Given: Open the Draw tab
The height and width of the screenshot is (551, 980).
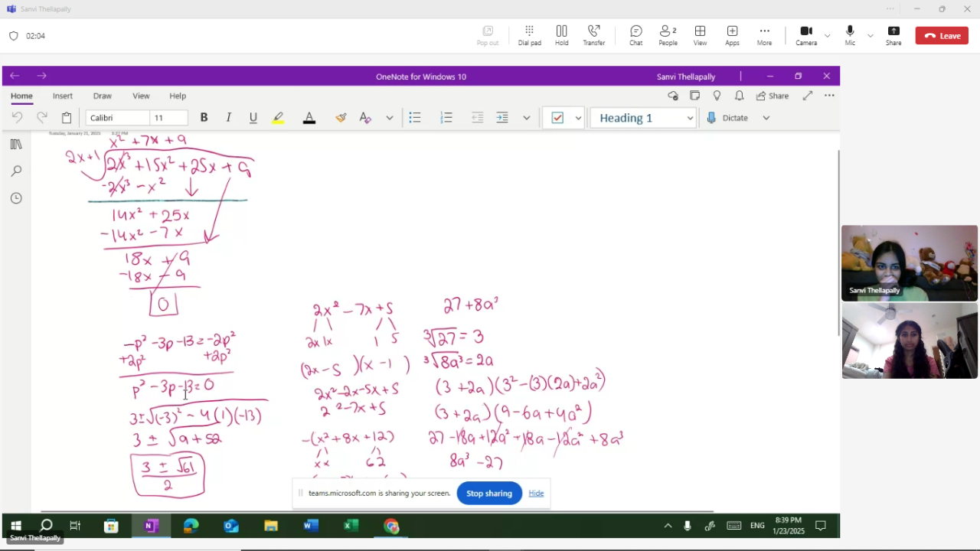Looking at the screenshot, I should 103,96.
